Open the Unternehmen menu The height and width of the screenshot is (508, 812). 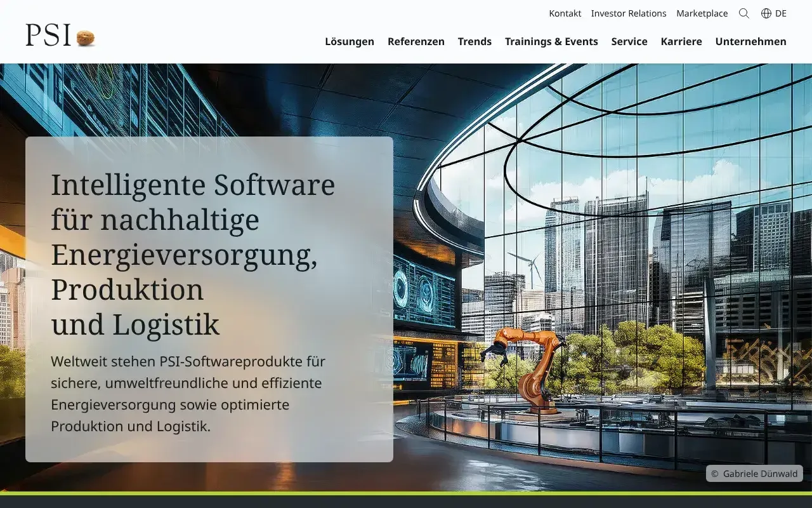(x=750, y=41)
